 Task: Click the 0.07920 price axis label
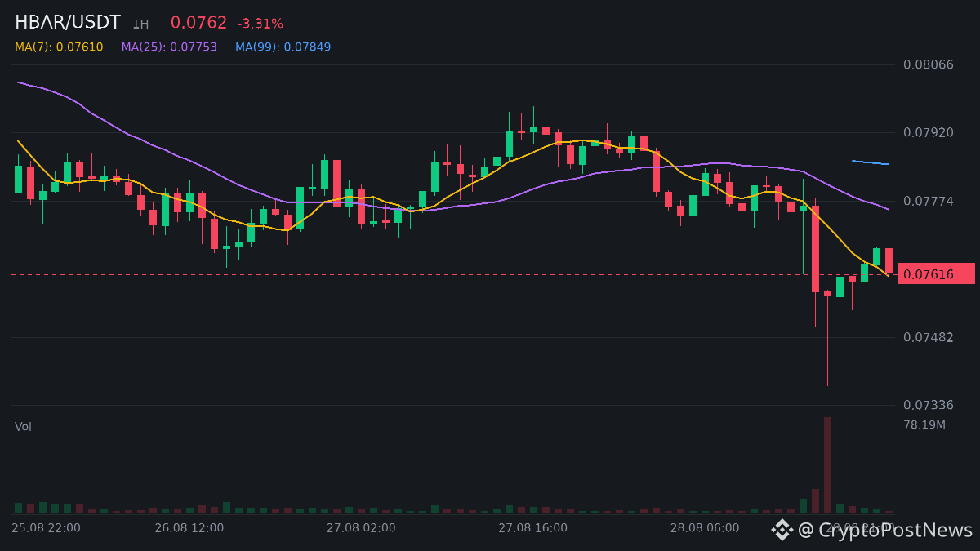[929, 132]
